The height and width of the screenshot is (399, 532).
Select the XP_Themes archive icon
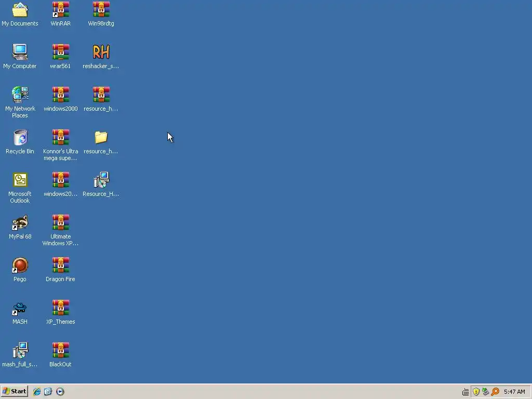(x=60, y=308)
